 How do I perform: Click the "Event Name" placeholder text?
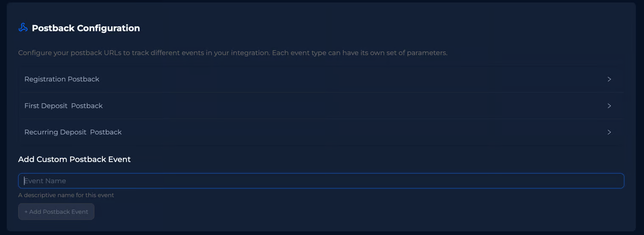coord(45,181)
